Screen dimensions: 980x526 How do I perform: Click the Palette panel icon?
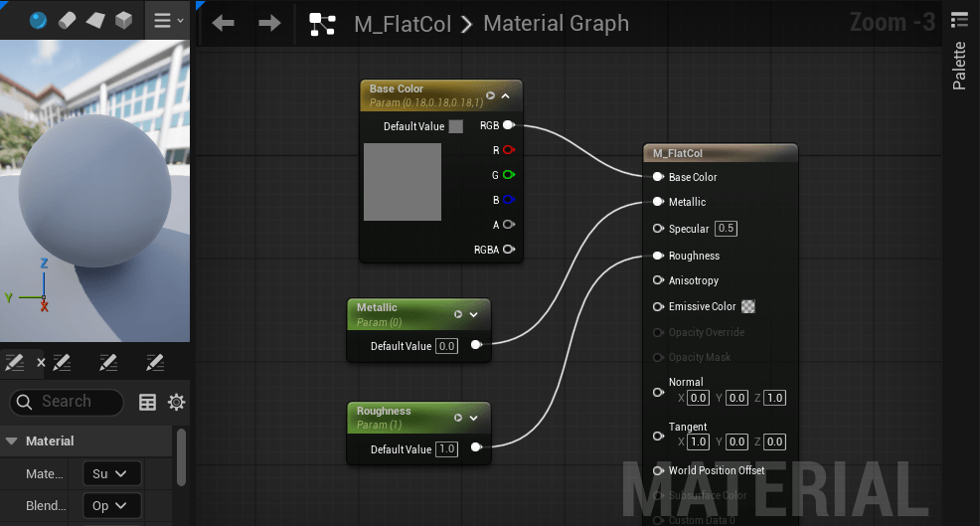pyautogui.click(x=959, y=19)
